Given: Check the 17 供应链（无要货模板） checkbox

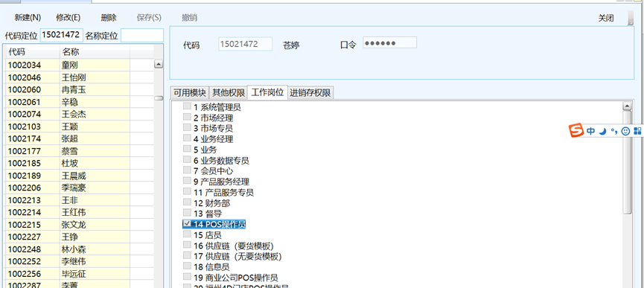Looking at the screenshot, I should (187, 255).
